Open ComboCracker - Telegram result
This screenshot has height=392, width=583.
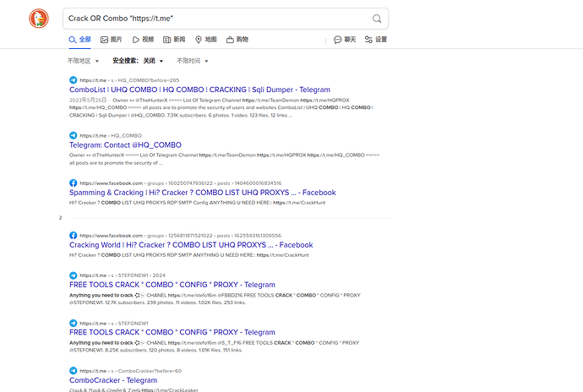pyautogui.click(x=113, y=380)
